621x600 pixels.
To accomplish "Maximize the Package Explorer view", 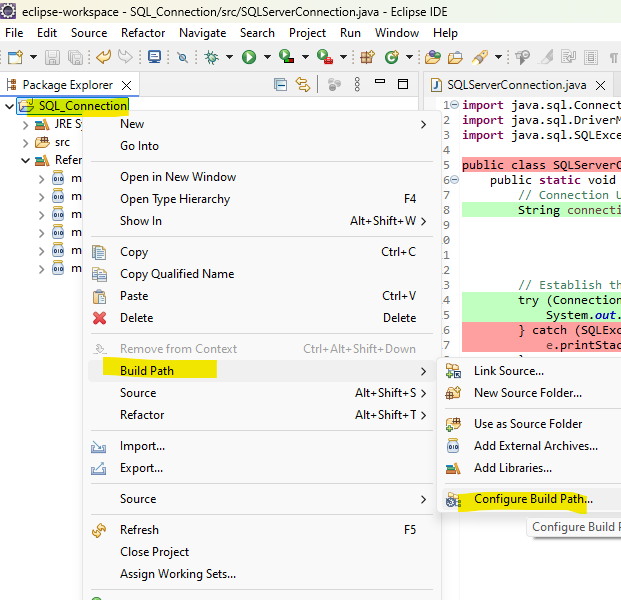I will point(403,84).
